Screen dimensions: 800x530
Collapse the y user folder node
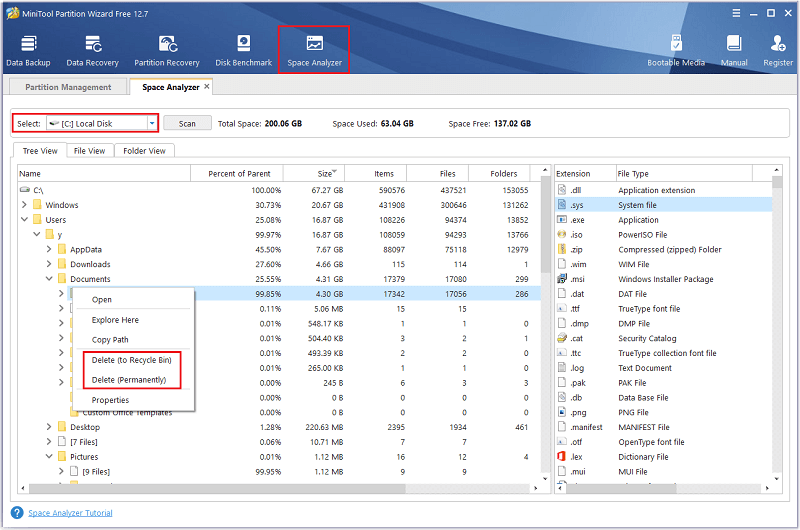point(37,234)
